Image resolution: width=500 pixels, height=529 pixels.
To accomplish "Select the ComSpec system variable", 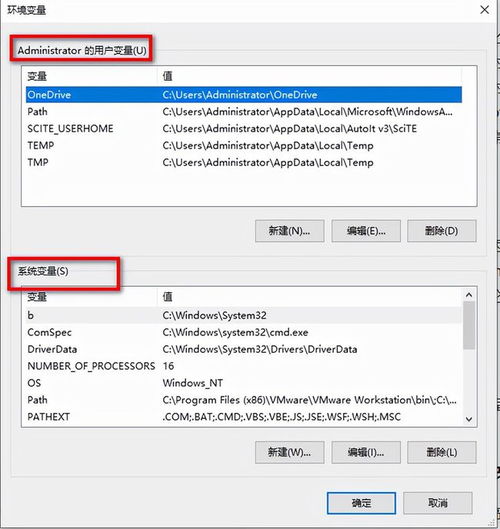I will (x=244, y=332).
